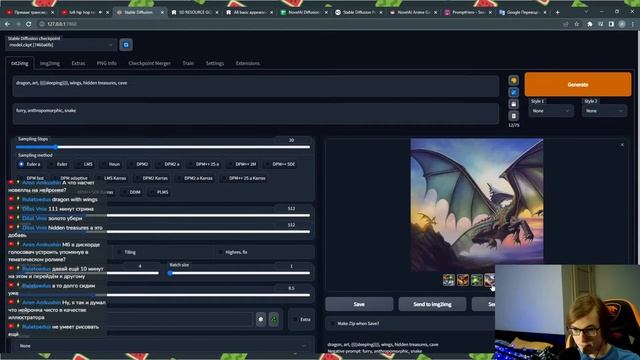Open the Settings tab
Viewport: 640px width, 360px height.
pyautogui.click(x=215, y=63)
